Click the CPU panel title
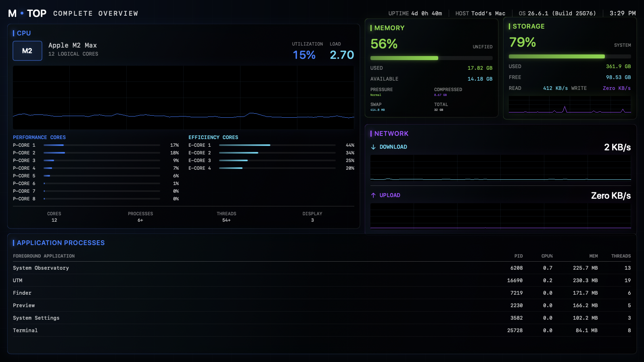The width and height of the screenshot is (644, 362). 24,33
